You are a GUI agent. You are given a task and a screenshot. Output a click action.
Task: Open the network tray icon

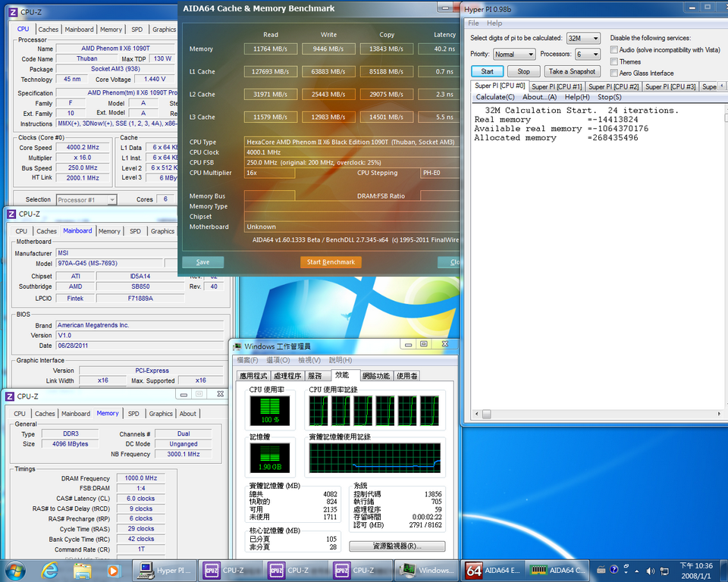(x=665, y=571)
